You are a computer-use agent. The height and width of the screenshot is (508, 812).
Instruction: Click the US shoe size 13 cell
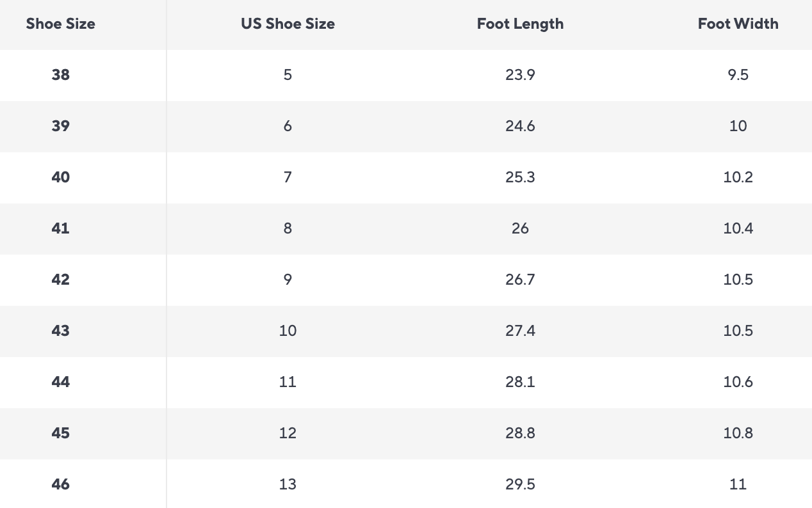[288, 484]
